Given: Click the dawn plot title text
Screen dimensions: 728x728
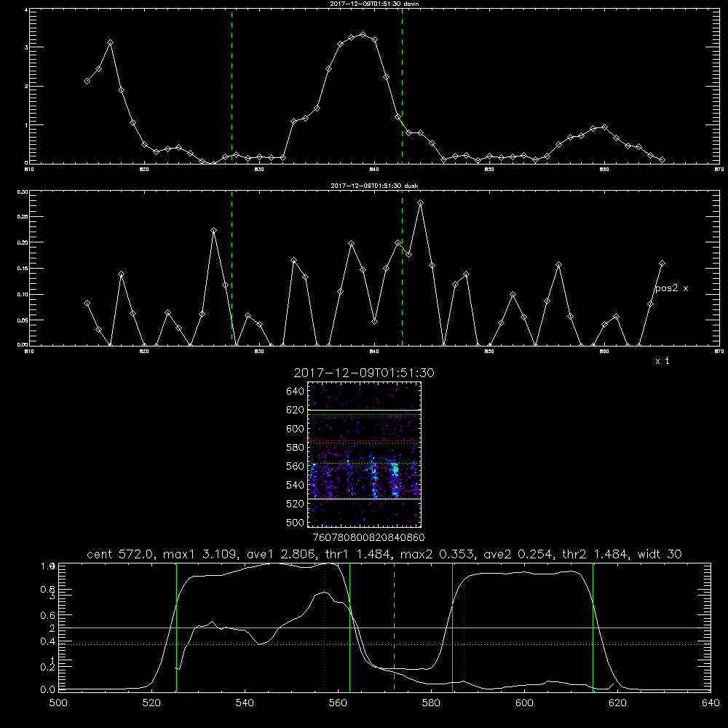Looking at the screenshot, I should point(374,4).
